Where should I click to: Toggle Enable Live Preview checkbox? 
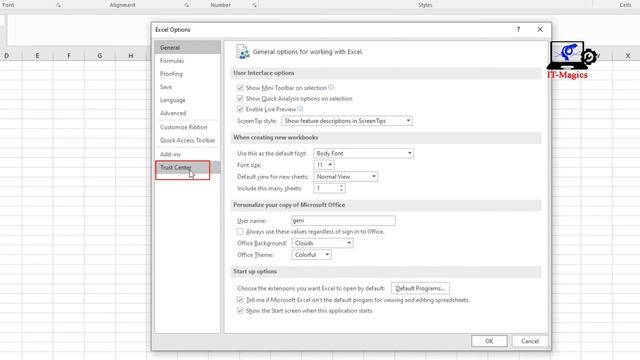click(240, 109)
